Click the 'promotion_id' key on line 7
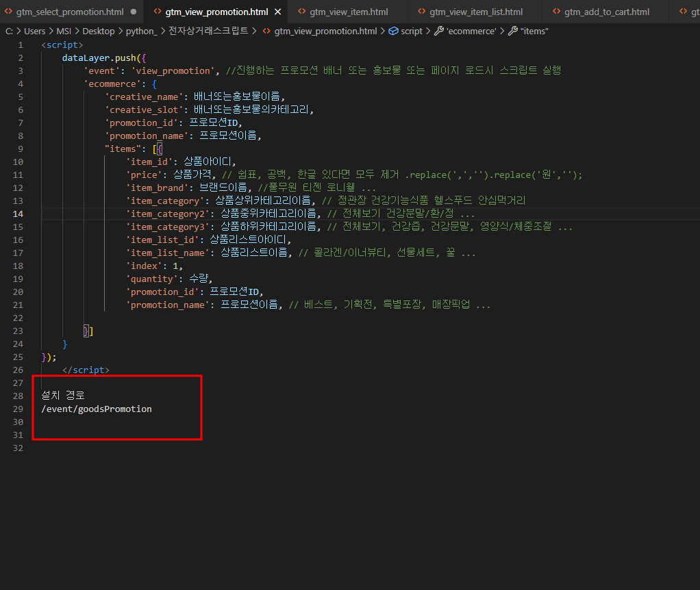Image resolution: width=700 pixels, height=590 pixels. [x=142, y=123]
